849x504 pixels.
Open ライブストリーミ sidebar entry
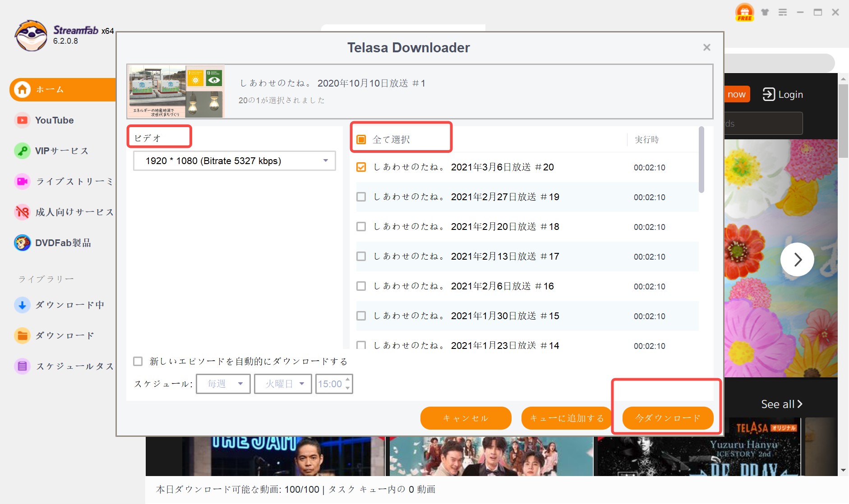coord(74,182)
